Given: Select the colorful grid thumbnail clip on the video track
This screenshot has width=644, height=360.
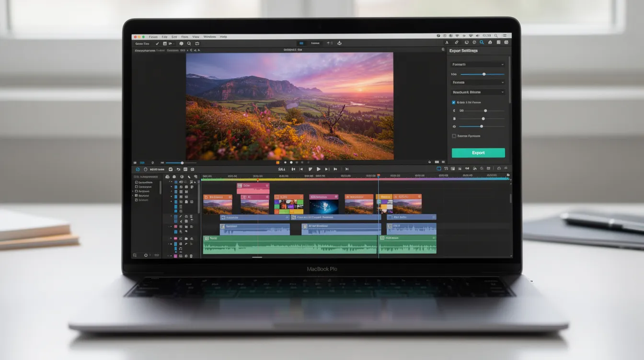Looking at the screenshot, I should (288, 204).
